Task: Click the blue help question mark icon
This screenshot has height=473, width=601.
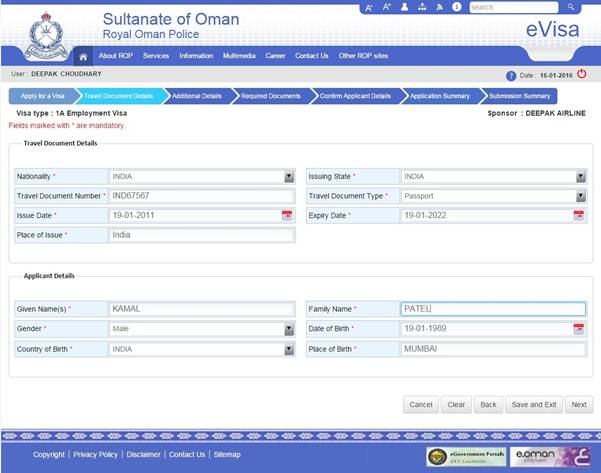Action: coord(511,76)
